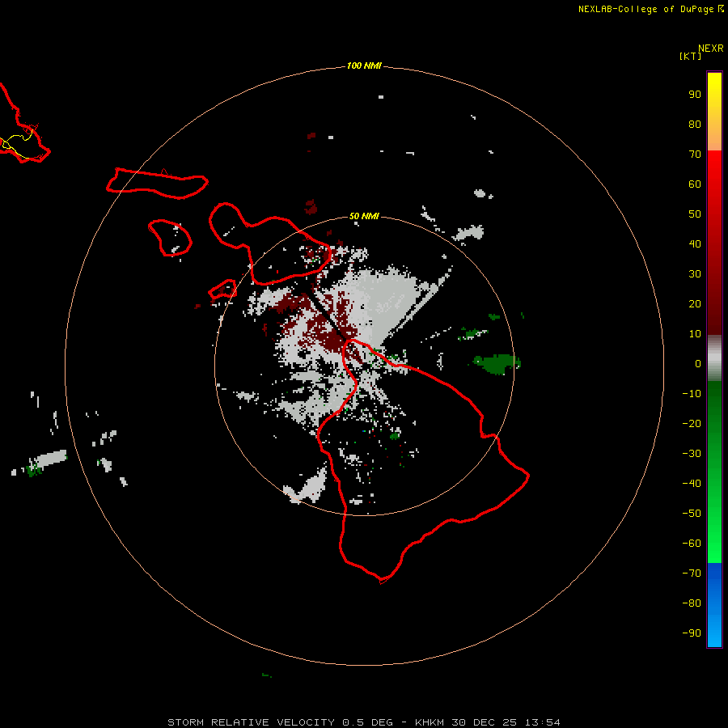The image size is (728, 728).
Task: Click the 90 value on velocity legend
Action: pyautogui.click(x=695, y=95)
